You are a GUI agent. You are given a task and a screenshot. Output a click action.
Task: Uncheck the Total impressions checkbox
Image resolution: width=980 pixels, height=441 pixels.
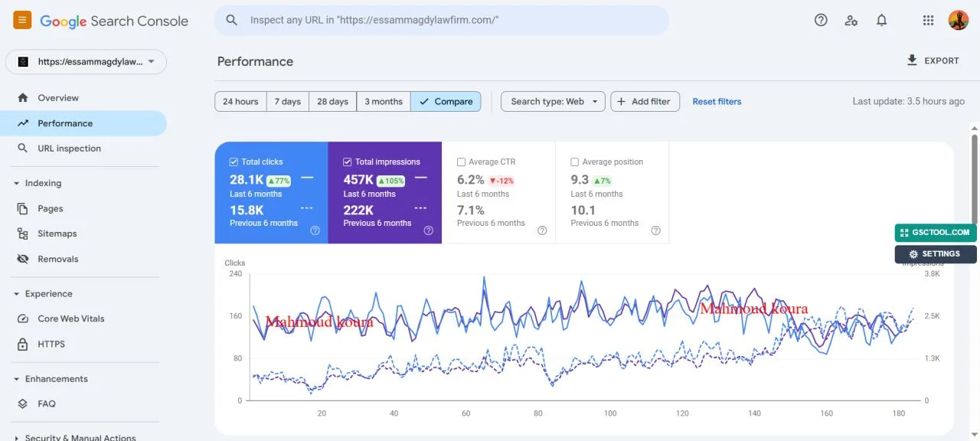pos(348,162)
